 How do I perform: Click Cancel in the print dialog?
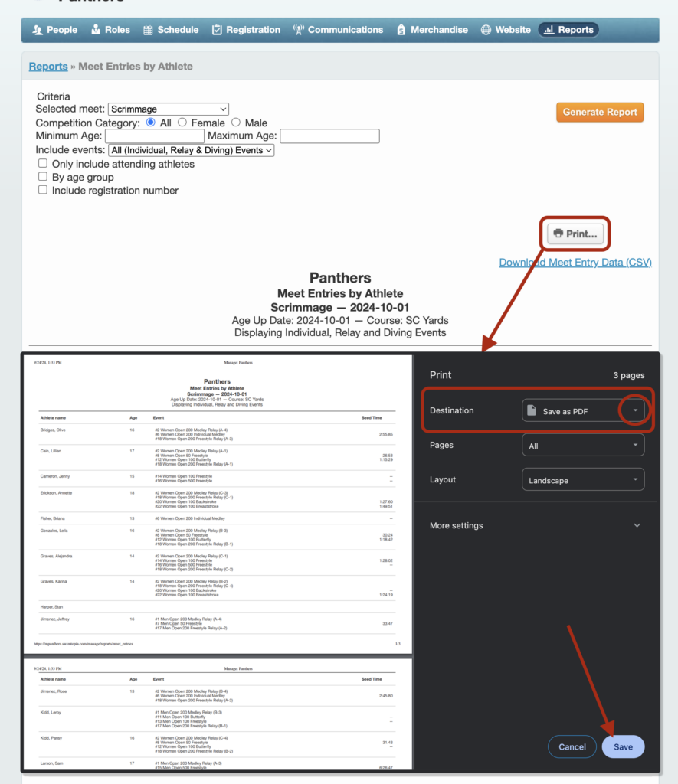coord(572,746)
